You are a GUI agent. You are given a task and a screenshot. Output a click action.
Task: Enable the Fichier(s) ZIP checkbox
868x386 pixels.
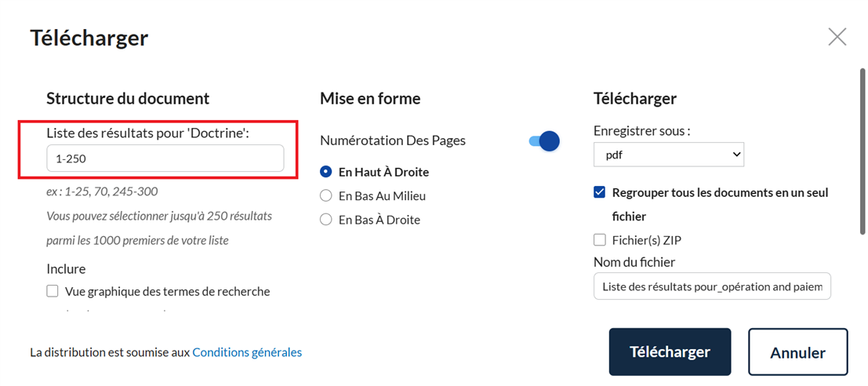pos(599,240)
